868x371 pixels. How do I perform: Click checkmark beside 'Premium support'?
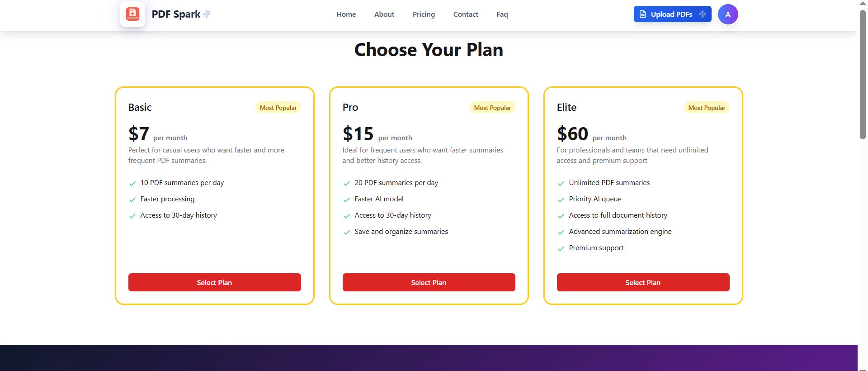(x=561, y=248)
